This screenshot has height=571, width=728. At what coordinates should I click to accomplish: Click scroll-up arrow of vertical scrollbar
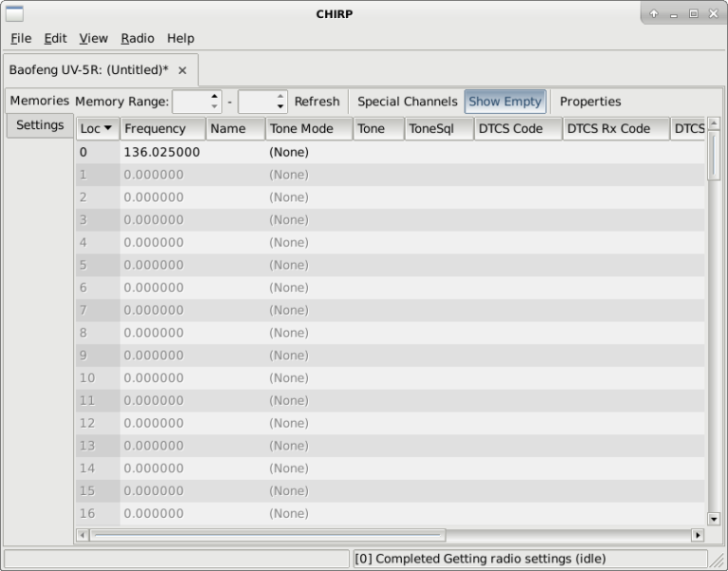coord(714,123)
